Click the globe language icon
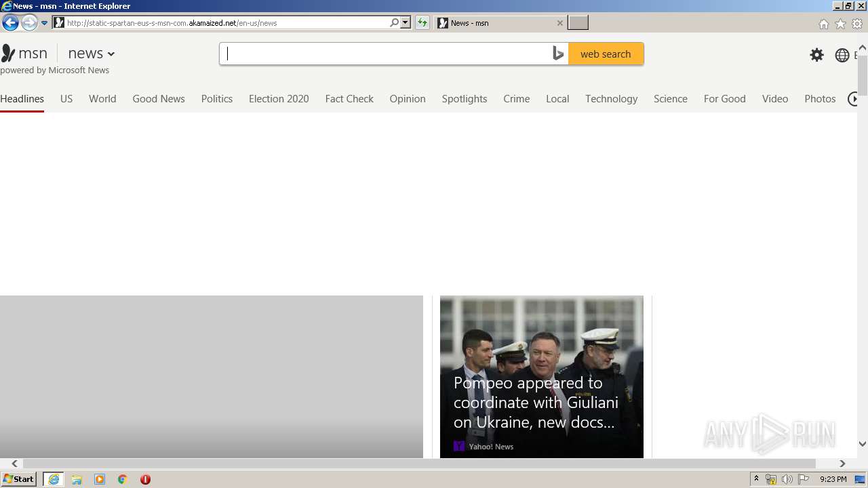Viewport: 868px width, 488px height. [x=842, y=55]
